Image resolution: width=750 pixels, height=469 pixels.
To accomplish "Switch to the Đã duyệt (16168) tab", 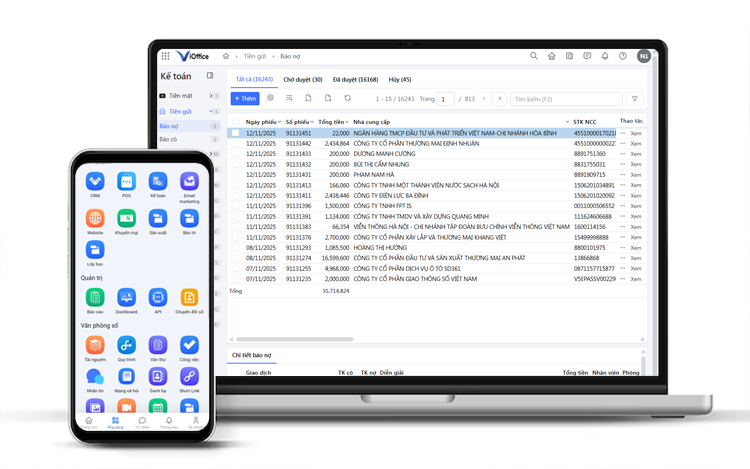I will click(355, 79).
